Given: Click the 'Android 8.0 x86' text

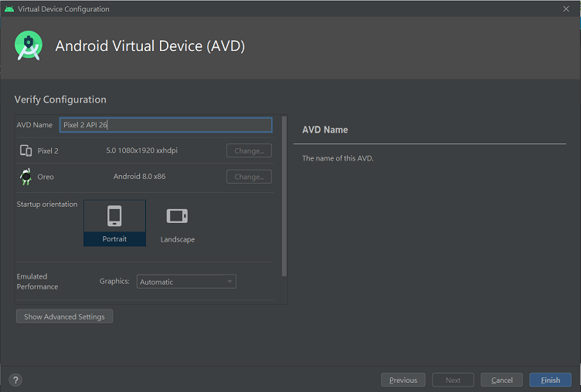Looking at the screenshot, I should pos(139,176).
